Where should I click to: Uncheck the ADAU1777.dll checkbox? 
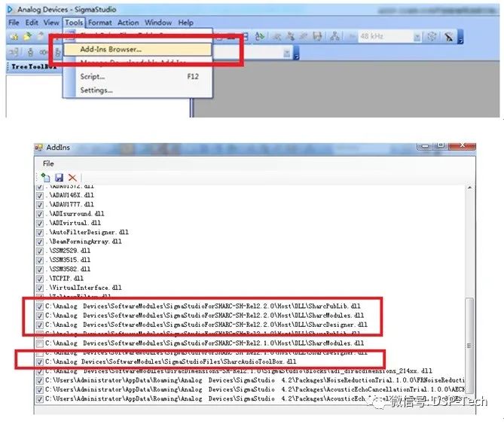[40, 205]
